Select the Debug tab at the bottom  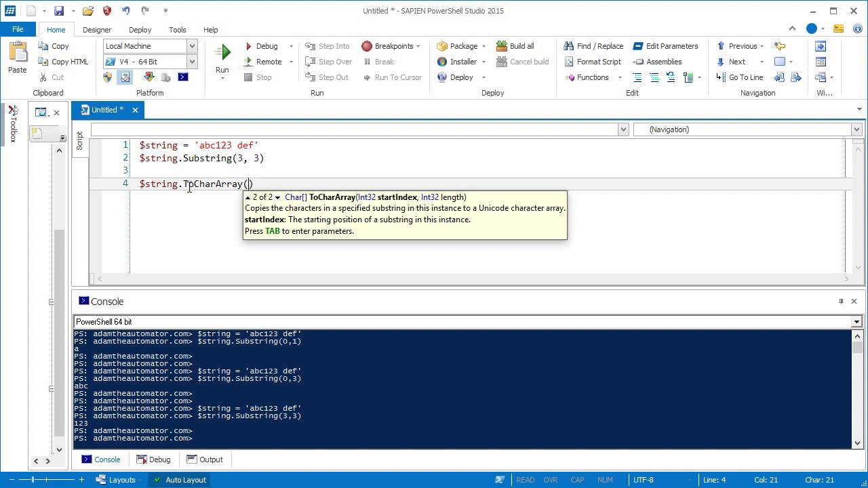154,460
